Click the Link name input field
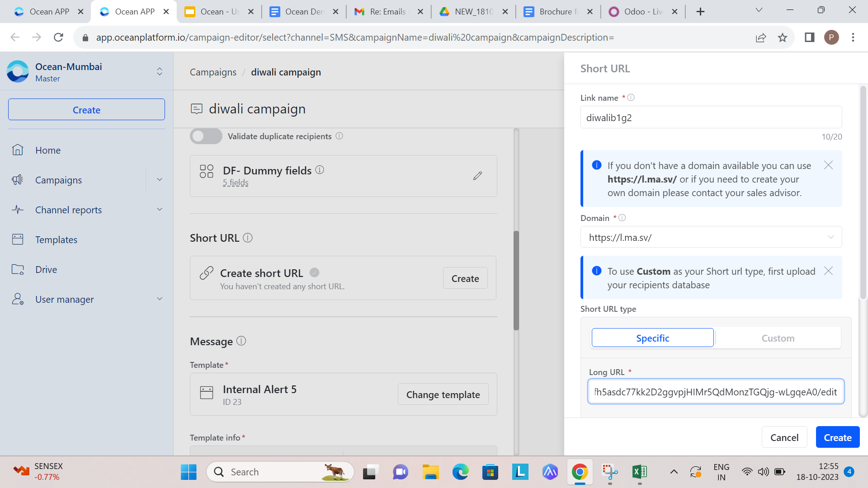868x488 pixels. pyautogui.click(x=711, y=117)
